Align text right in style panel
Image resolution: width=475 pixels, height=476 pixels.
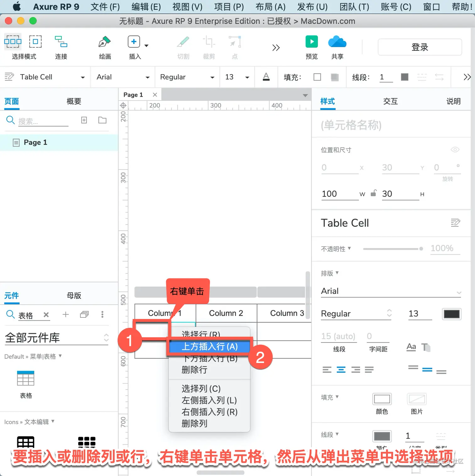356,370
